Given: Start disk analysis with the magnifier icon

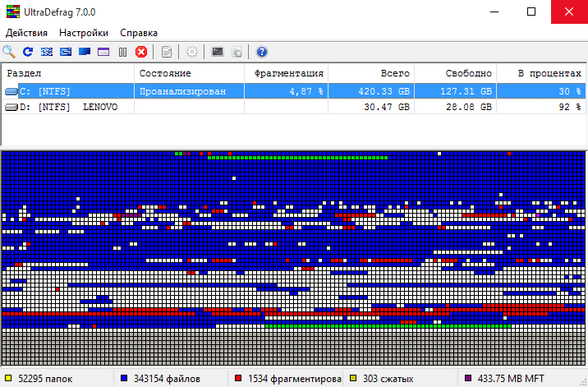Looking at the screenshot, I should pyautogui.click(x=9, y=52).
